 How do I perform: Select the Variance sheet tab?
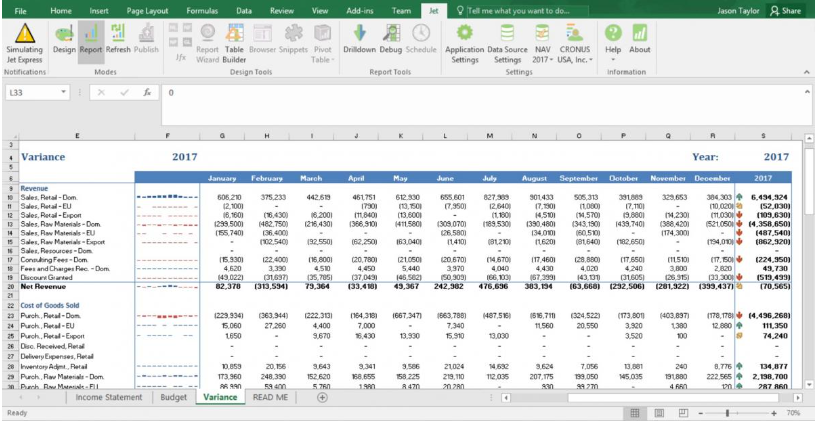220,398
